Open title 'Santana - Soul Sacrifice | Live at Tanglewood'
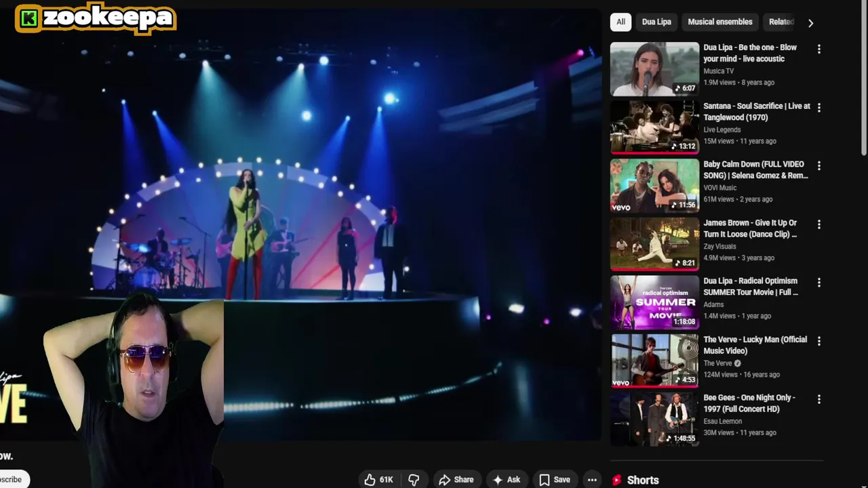Image resolution: width=868 pixels, height=488 pixels. tap(757, 112)
